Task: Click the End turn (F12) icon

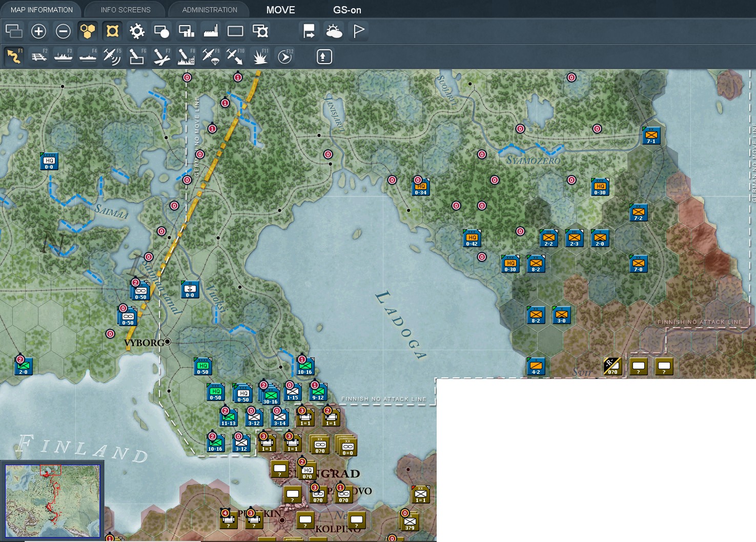Action: tap(284, 56)
